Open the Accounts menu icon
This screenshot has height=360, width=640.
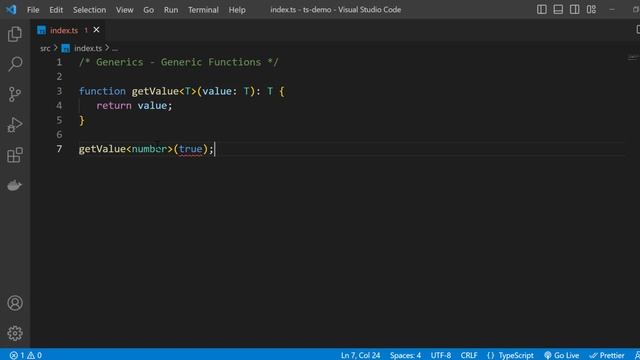(x=15, y=303)
